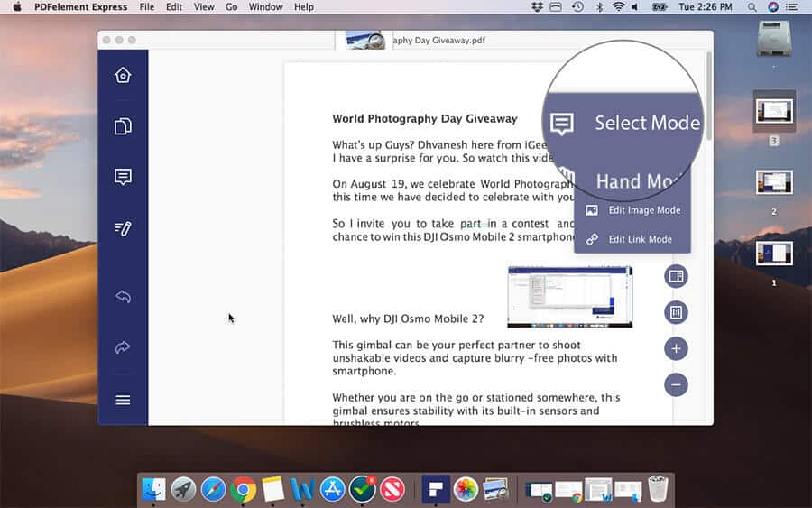Viewport: 812px width, 508px height.
Task: Click the Bluetooth status icon
Action: [599, 6]
